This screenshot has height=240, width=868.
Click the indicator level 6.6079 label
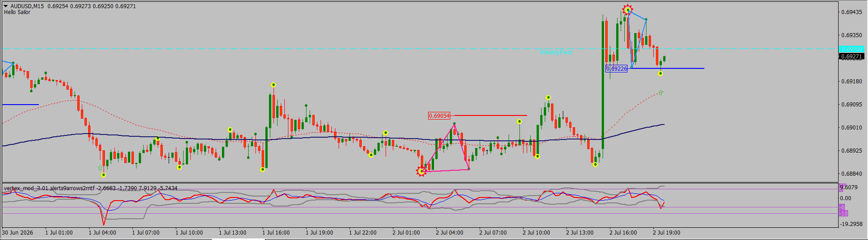[849, 187]
